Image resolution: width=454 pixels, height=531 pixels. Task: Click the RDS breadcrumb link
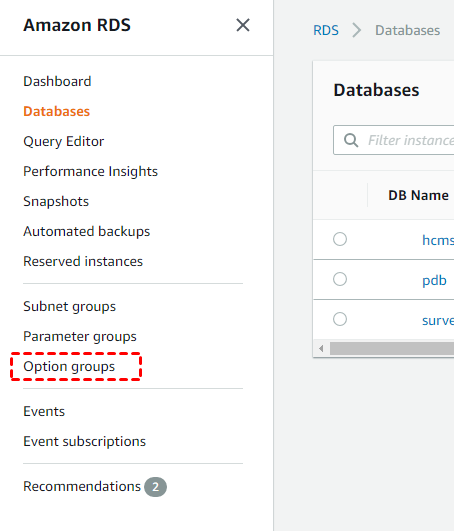326,30
